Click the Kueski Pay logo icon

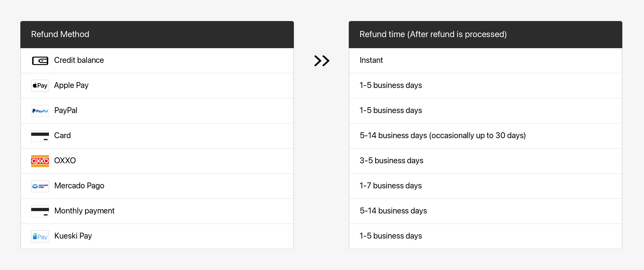click(x=40, y=236)
